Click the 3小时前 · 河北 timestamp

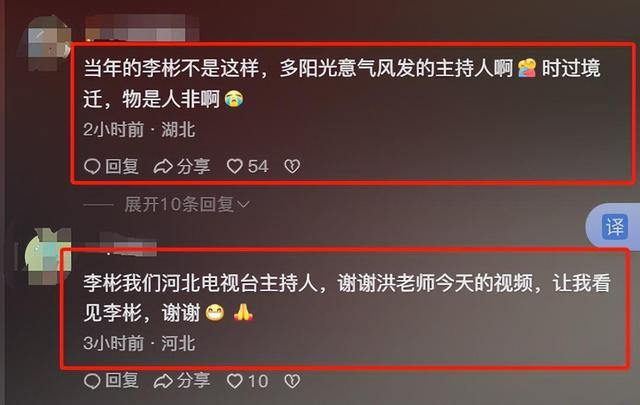pos(139,343)
